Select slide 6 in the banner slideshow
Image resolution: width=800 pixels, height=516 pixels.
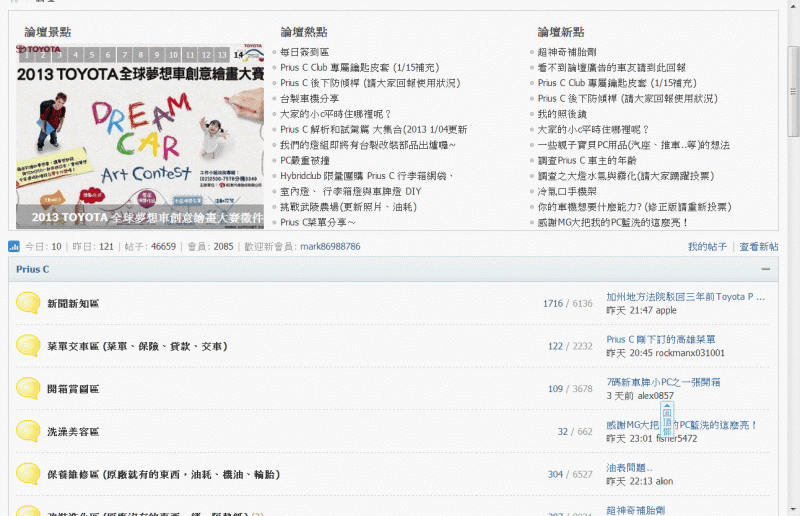pyautogui.click(x=108, y=55)
